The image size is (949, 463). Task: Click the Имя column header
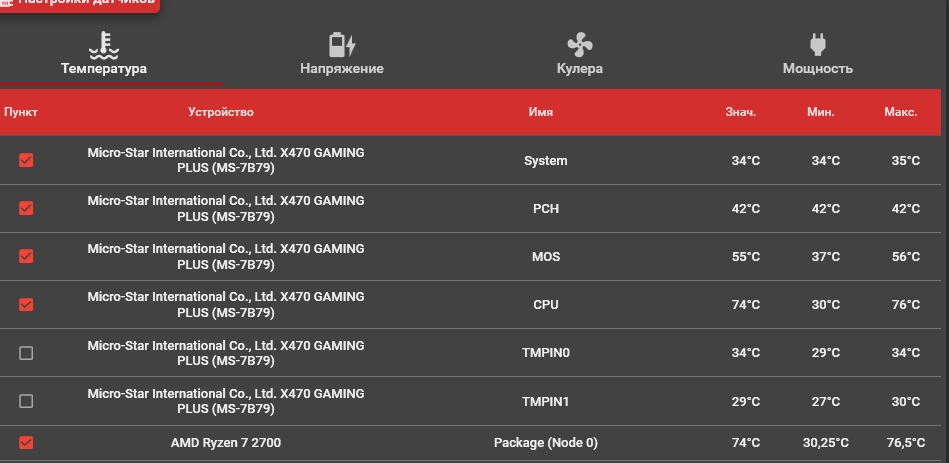click(x=541, y=112)
